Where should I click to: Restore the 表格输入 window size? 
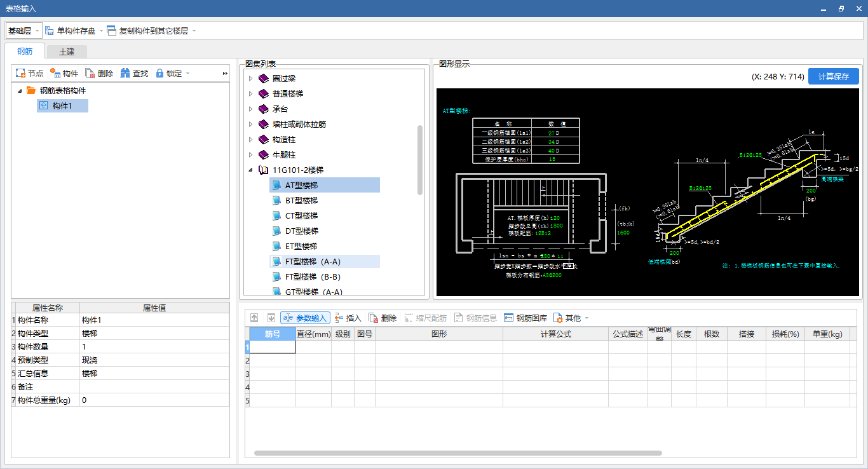click(841, 8)
